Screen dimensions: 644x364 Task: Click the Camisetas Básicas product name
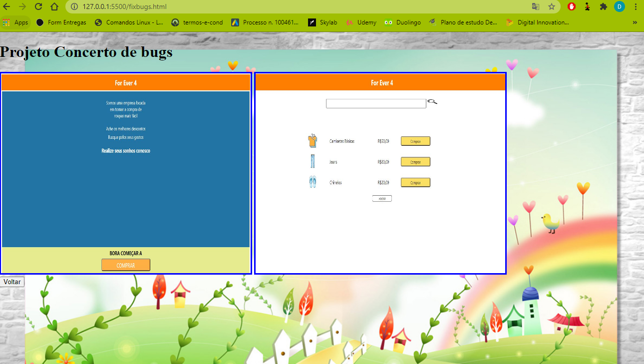coord(342,141)
